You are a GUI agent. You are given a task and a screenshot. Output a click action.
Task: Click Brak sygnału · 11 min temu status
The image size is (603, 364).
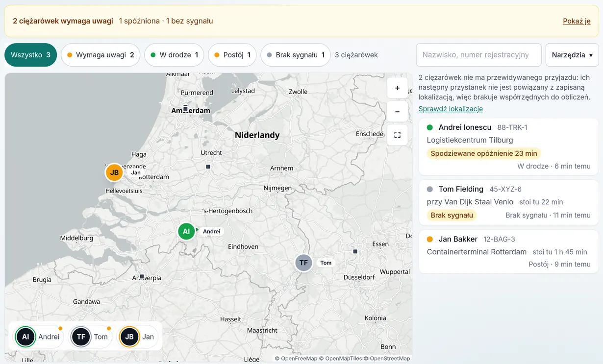point(548,215)
